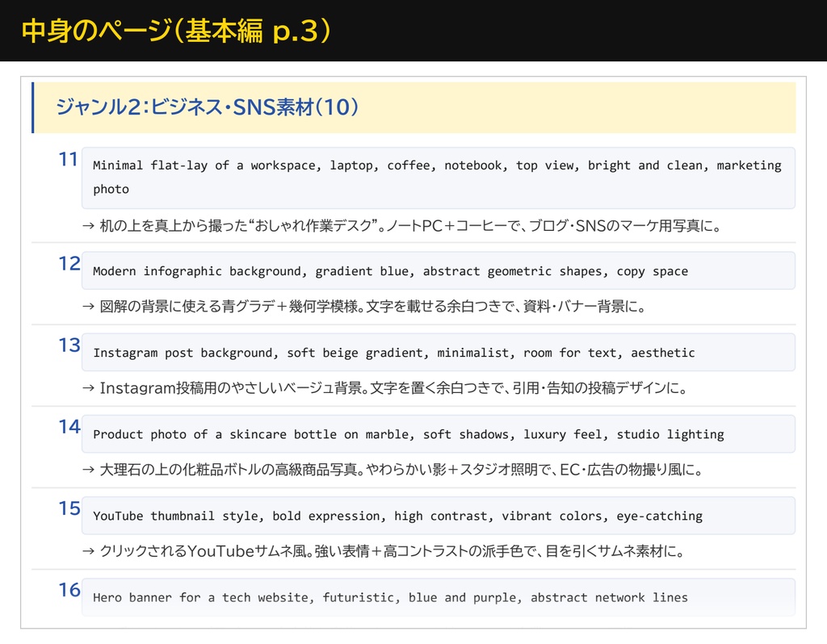The width and height of the screenshot is (827, 644).
Task: Click the number 12 label
Action: pos(69,264)
